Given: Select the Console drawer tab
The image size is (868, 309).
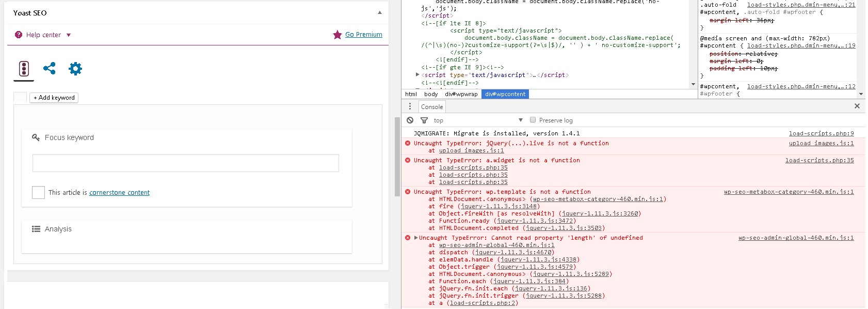Looking at the screenshot, I should tap(432, 107).
